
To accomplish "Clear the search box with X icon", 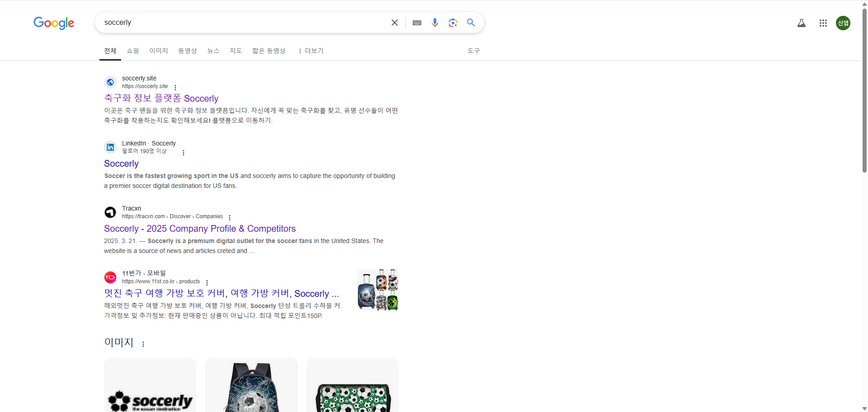I will [395, 23].
